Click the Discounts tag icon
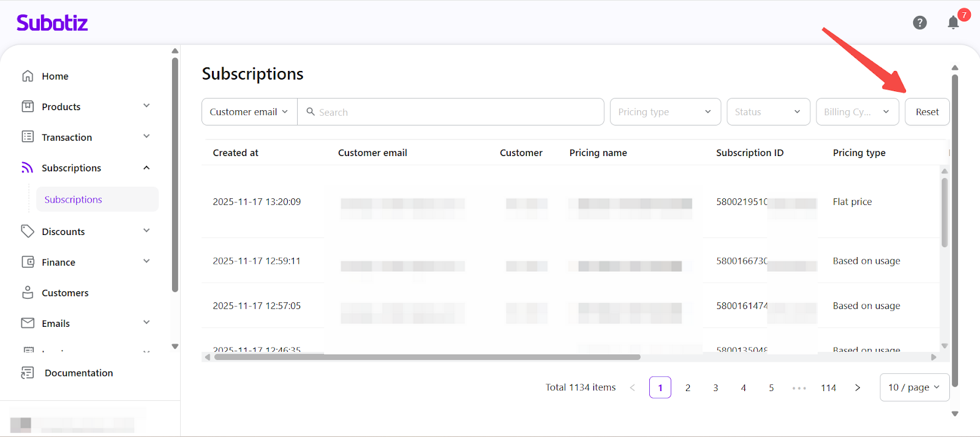 click(28, 231)
